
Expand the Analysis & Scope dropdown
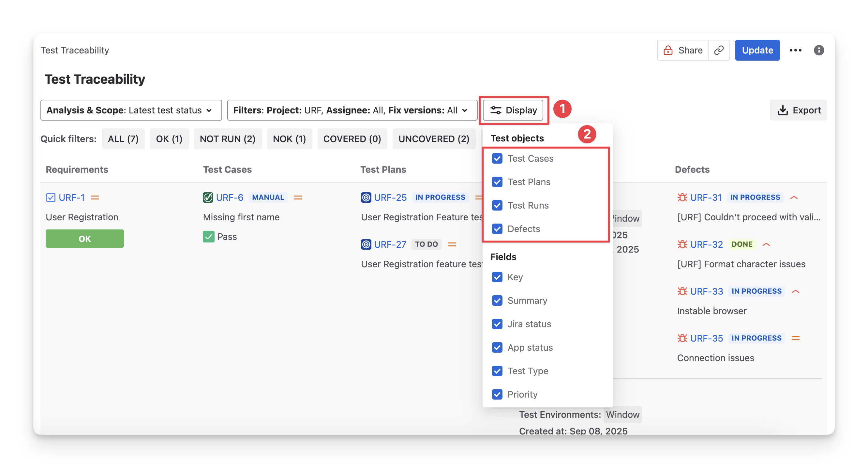[131, 110]
